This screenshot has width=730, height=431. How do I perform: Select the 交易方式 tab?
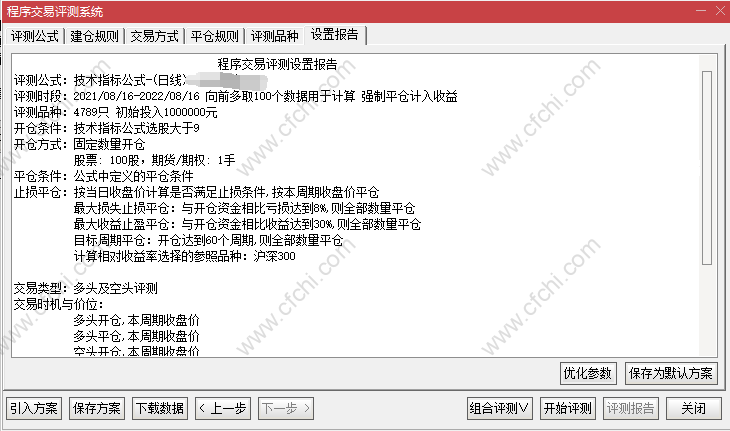[155, 36]
